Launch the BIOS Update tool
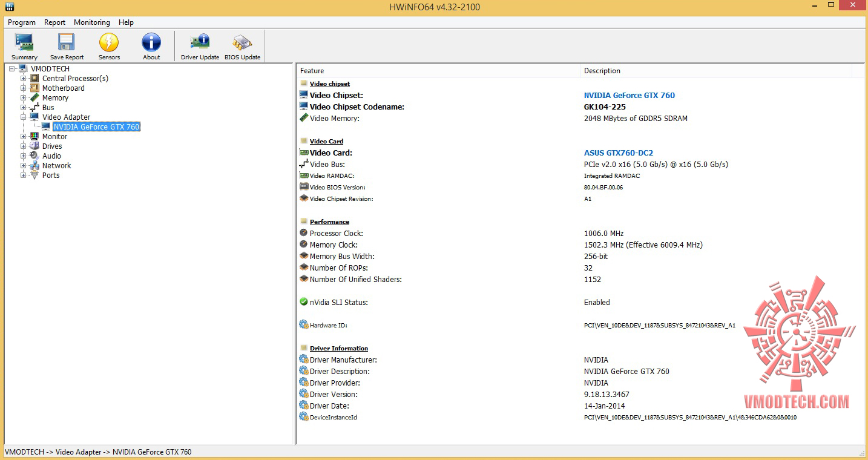Screen dimensions: 868x460 tap(242, 47)
